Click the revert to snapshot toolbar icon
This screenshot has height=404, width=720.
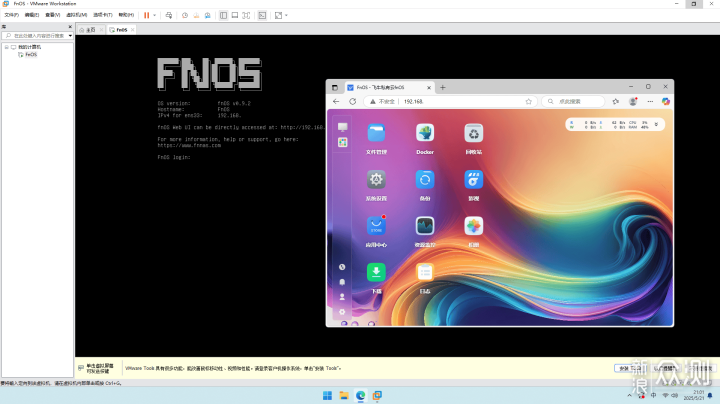[196, 15]
